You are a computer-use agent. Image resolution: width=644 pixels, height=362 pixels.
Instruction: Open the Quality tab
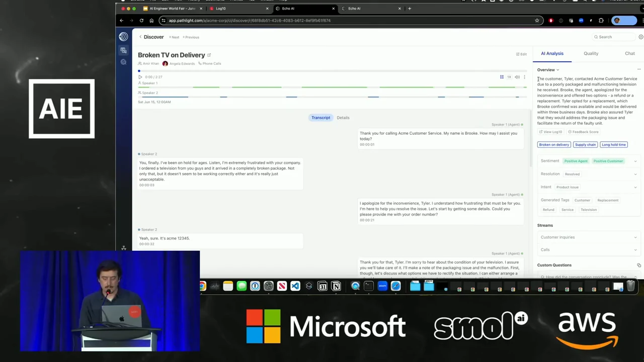591,53
